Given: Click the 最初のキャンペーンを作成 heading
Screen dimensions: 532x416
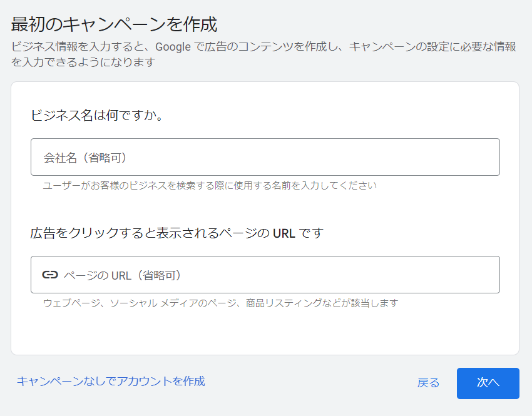Looking at the screenshot, I should pyautogui.click(x=114, y=24).
